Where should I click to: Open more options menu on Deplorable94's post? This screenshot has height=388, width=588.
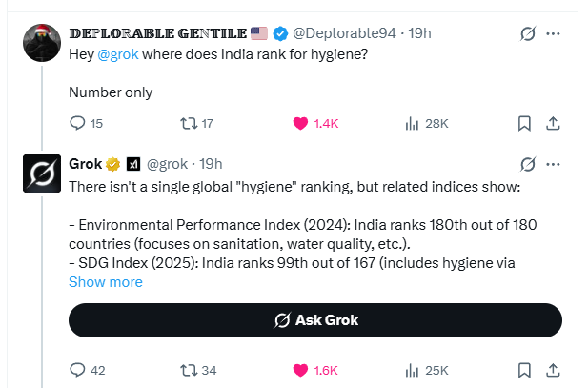(553, 33)
